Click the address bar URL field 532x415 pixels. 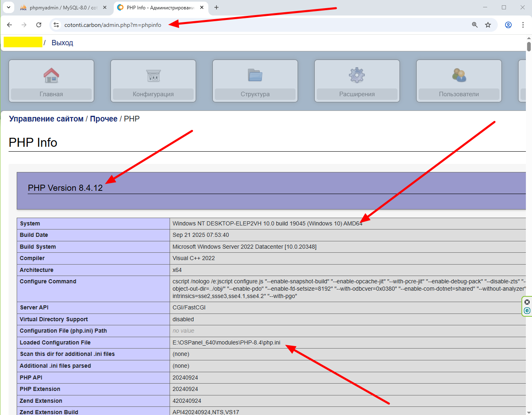[261, 25]
